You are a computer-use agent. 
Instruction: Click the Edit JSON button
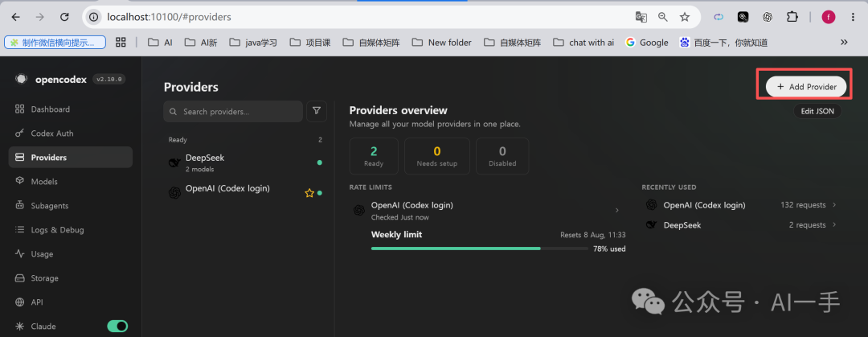(817, 111)
